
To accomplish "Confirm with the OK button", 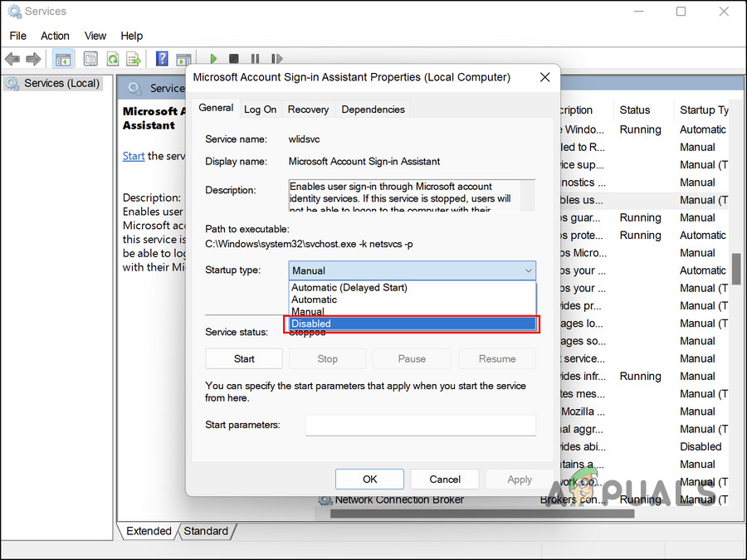I will [369, 479].
